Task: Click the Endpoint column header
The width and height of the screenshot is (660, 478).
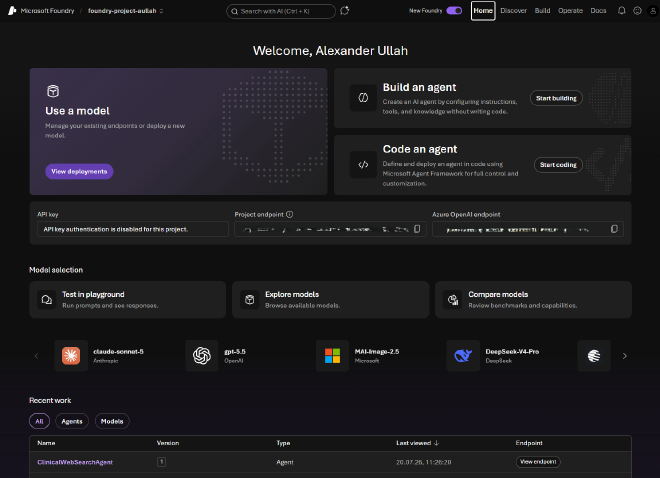Action: (x=529, y=443)
